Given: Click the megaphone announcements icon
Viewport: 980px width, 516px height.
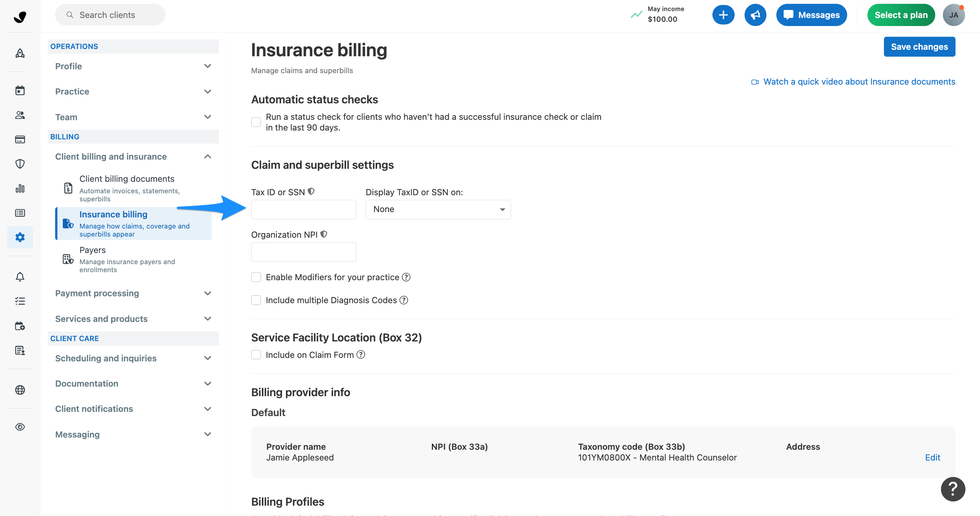Looking at the screenshot, I should point(755,15).
